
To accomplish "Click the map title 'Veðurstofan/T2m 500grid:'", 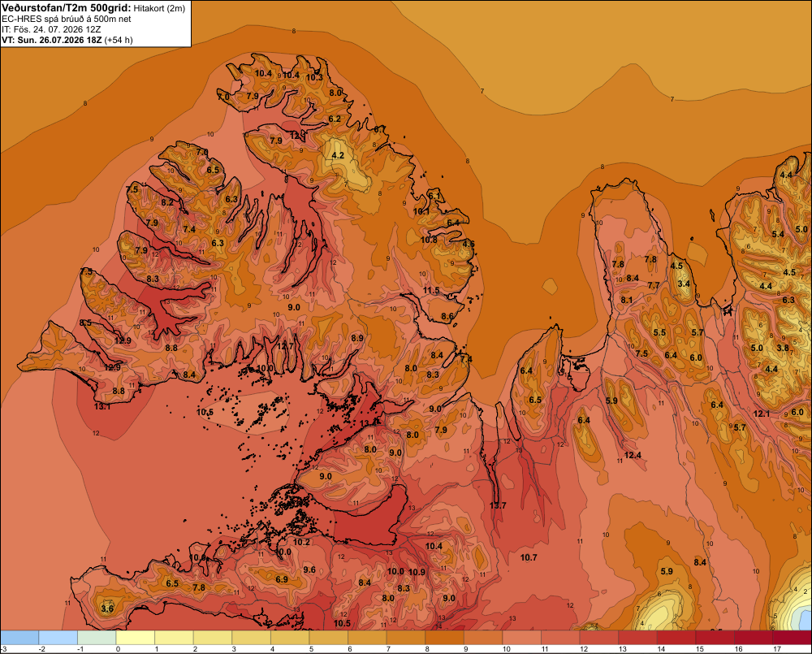I will pos(67,8).
